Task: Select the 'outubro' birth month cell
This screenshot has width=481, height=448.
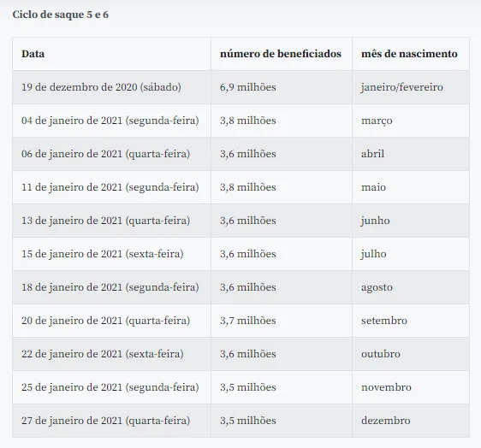Action: tap(411, 354)
